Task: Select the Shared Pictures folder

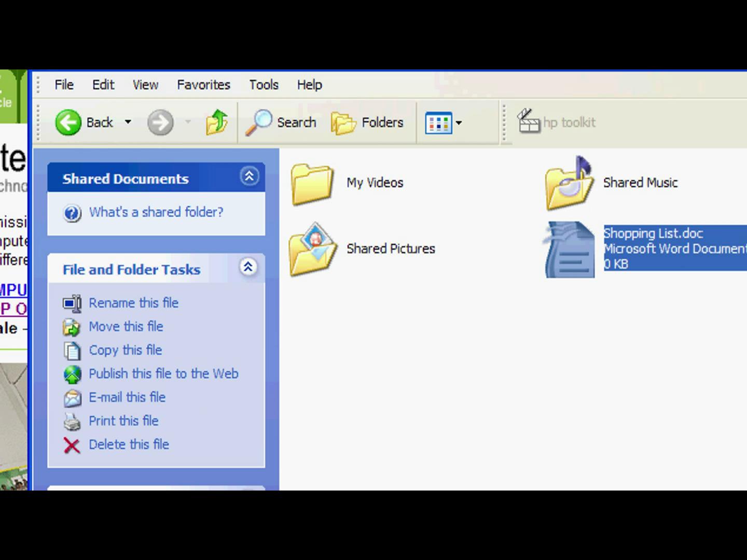Action: point(312,249)
